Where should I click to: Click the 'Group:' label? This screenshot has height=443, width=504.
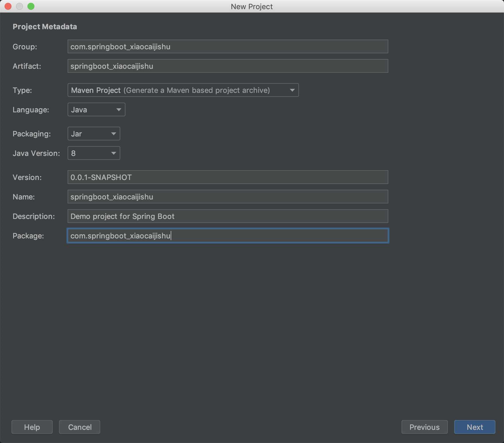coord(25,47)
